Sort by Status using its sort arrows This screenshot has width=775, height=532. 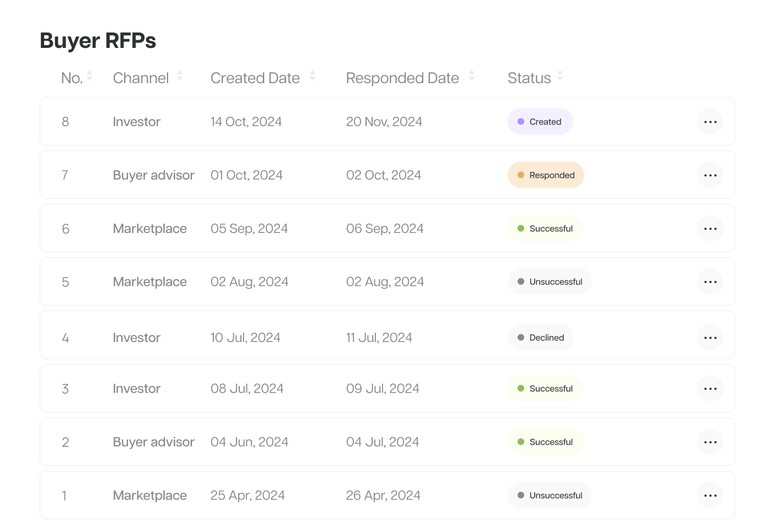pyautogui.click(x=560, y=76)
